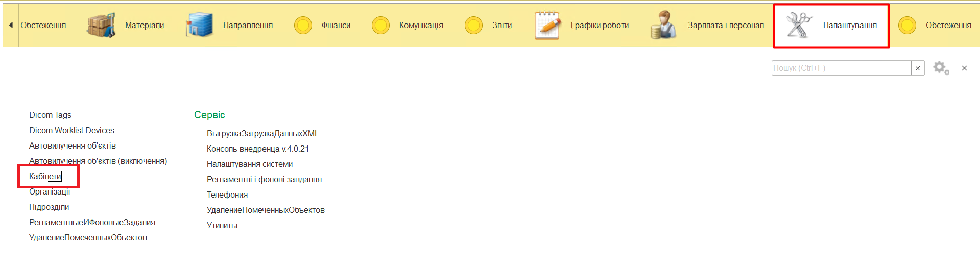The width and height of the screenshot is (980, 267).
Task: Clear the search field with X button
Action: 918,68
